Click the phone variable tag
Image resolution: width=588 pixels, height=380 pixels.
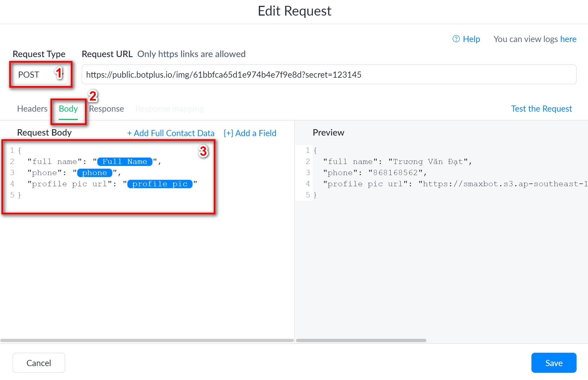[94, 173]
